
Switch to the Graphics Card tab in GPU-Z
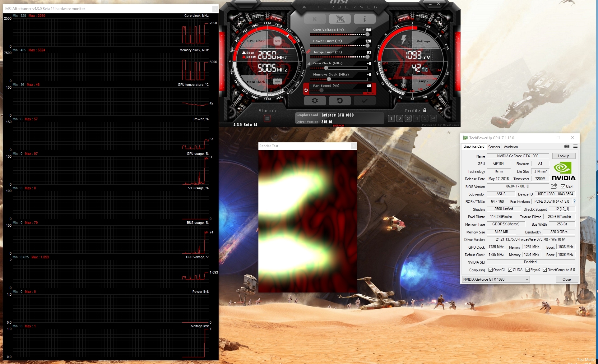click(x=474, y=146)
